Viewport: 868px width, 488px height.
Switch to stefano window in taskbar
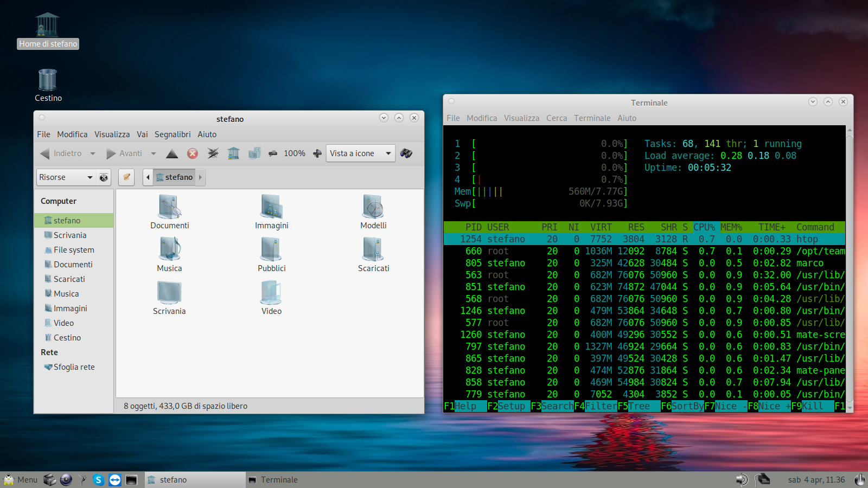pos(195,480)
